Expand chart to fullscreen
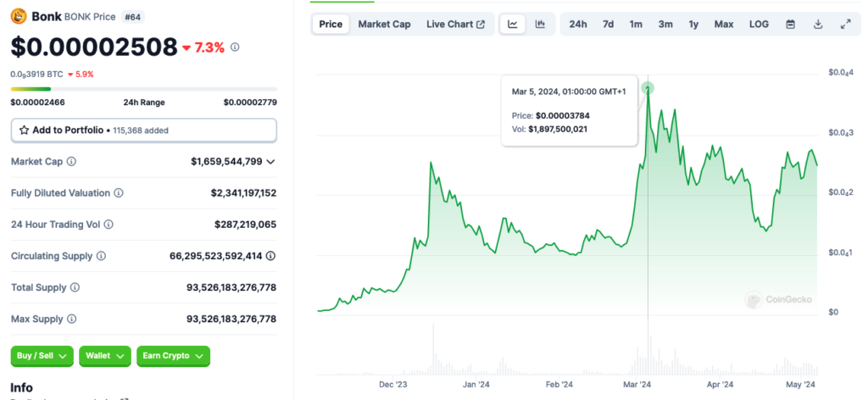 (845, 24)
